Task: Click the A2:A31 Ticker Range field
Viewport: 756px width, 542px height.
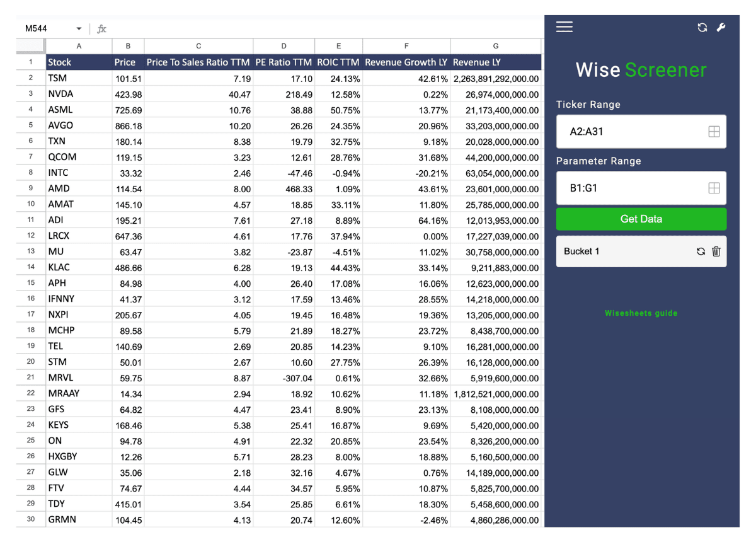Action: 630,131
